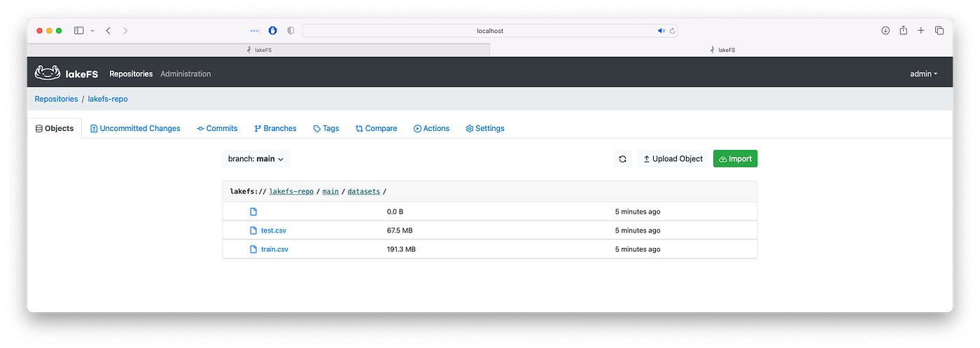Click the green Import button
Image resolution: width=980 pixels, height=348 pixels.
(735, 159)
